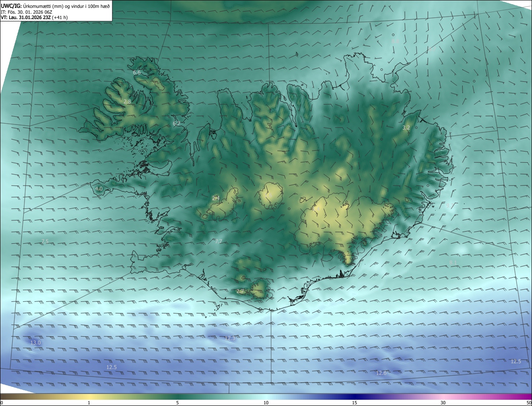Click the color scale label '15'
This screenshot has height=406, width=532.
(x=355, y=403)
